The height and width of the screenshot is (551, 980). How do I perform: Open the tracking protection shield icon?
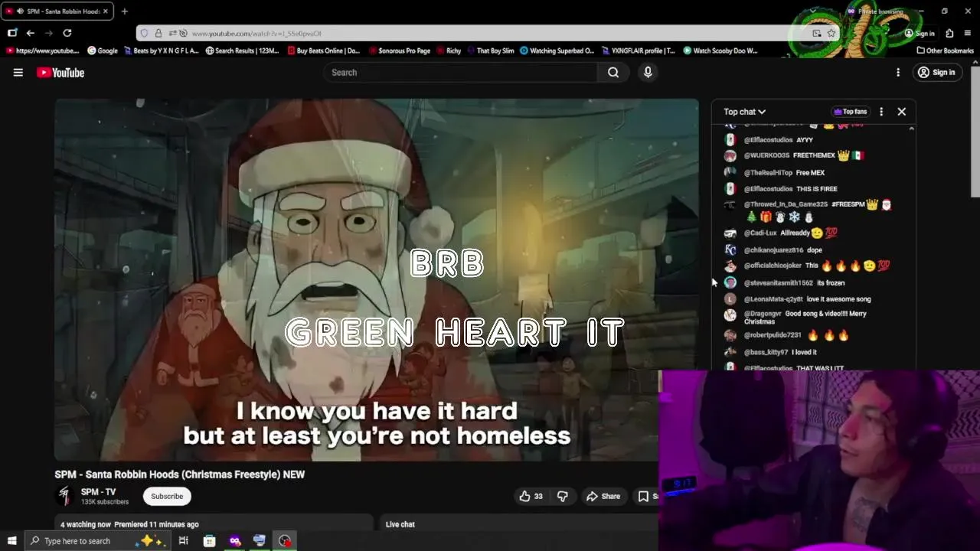coord(144,34)
